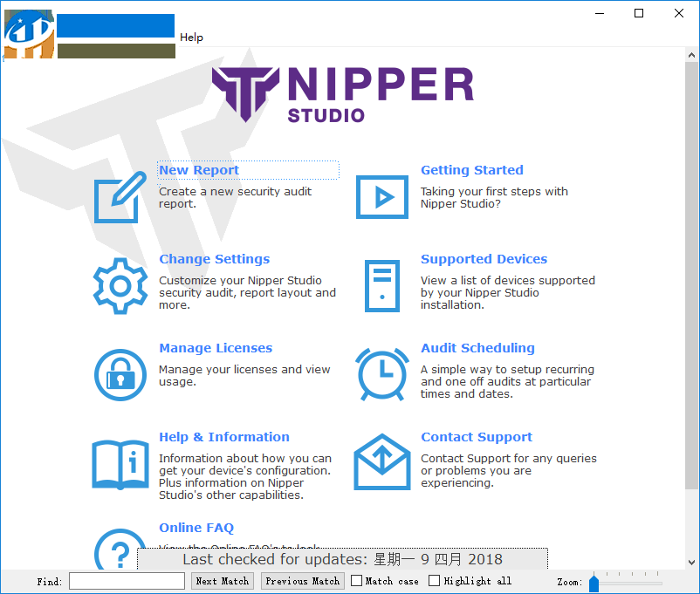Viewport: 700px width, 594px height.
Task: Click the Supported Devices server icon
Action: click(x=381, y=286)
